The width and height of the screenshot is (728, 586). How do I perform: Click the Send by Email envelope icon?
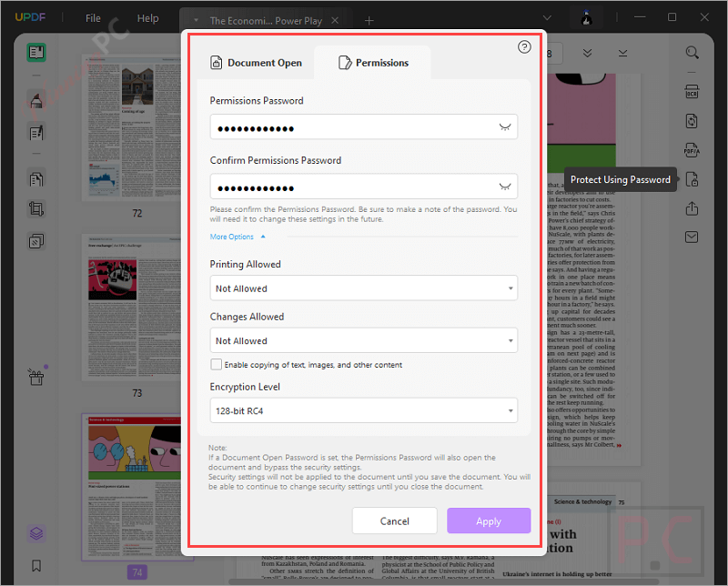pyautogui.click(x=692, y=237)
